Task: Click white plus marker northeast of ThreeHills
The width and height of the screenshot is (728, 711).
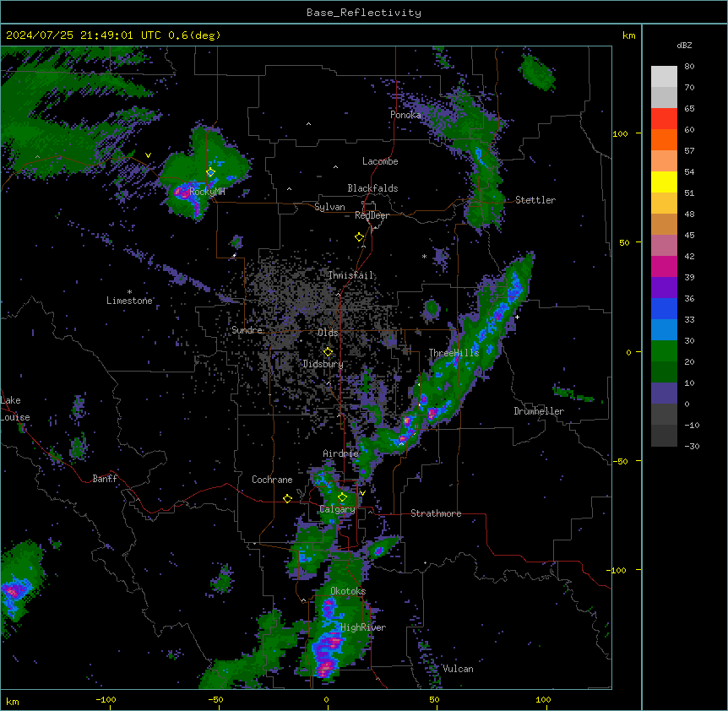Action: (517, 317)
